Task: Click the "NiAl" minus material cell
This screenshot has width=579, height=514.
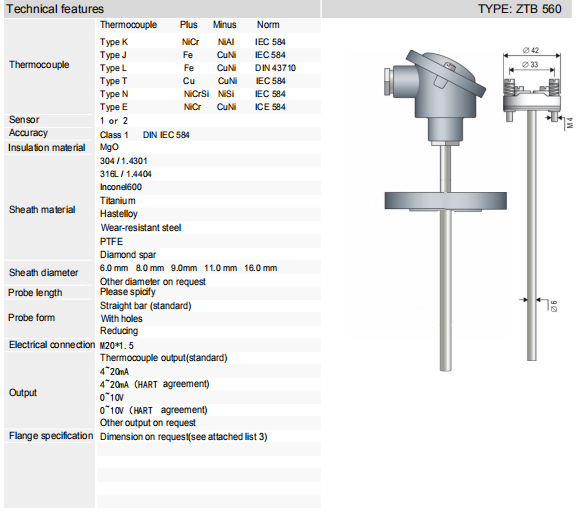Action: pos(226,42)
